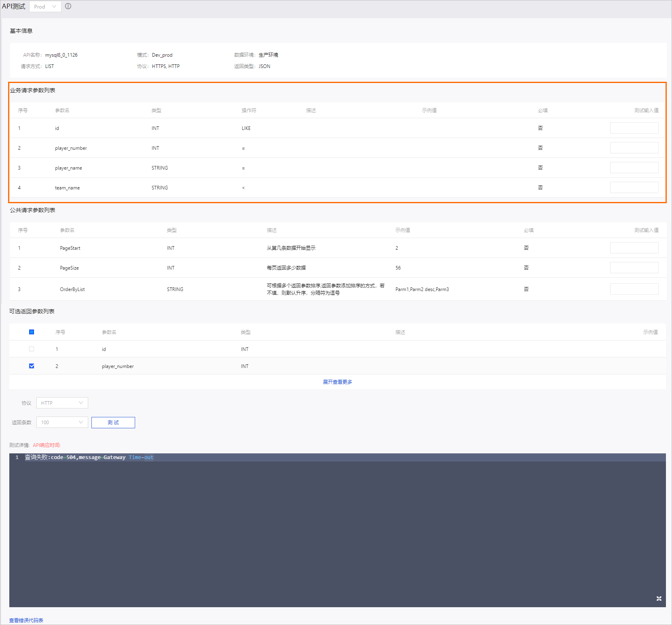Click the 生产环境 data environment value
Viewport: 672px width, 625px height.
click(x=268, y=55)
